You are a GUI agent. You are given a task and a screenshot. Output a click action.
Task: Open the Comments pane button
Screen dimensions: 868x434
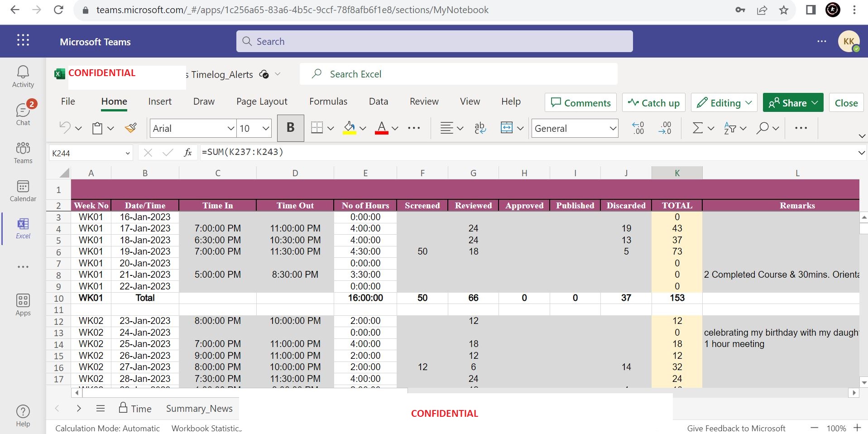[x=581, y=103]
